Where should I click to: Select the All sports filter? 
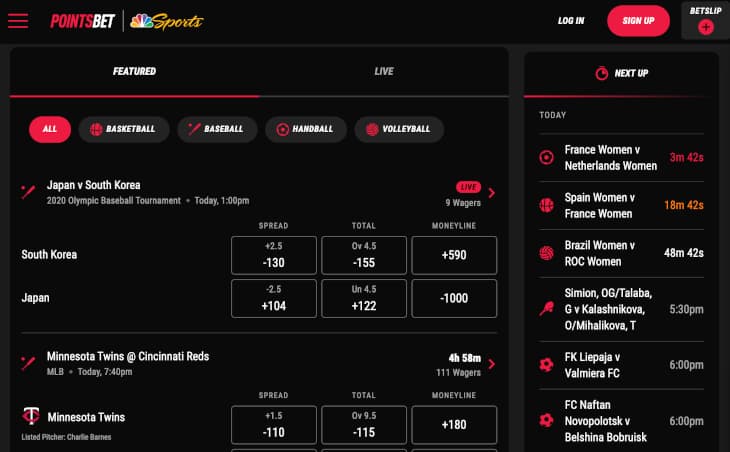(50, 129)
